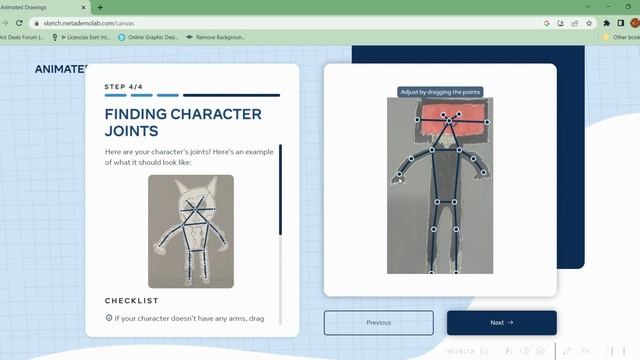Click the checklist check icon before 'If your character'

pos(109,318)
